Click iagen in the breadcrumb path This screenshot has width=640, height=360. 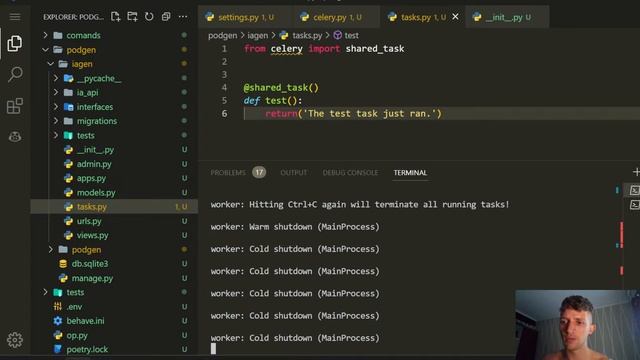pos(258,36)
